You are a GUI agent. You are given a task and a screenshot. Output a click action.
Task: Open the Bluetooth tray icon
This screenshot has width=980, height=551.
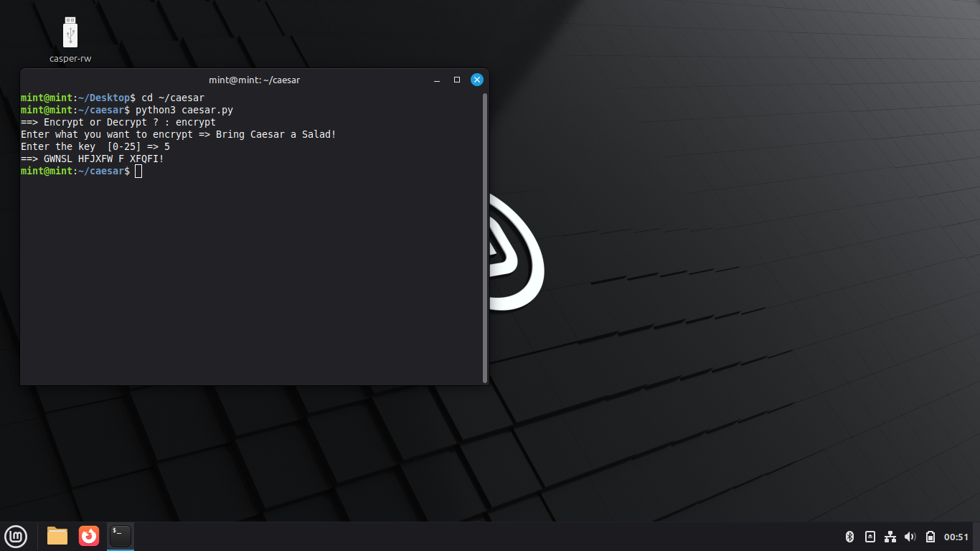pos(849,537)
